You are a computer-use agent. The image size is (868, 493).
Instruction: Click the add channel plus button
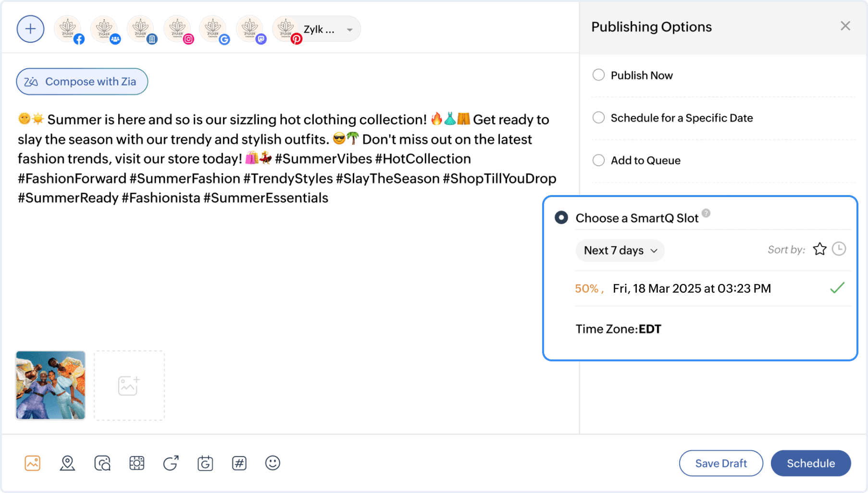pyautogui.click(x=30, y=29)
